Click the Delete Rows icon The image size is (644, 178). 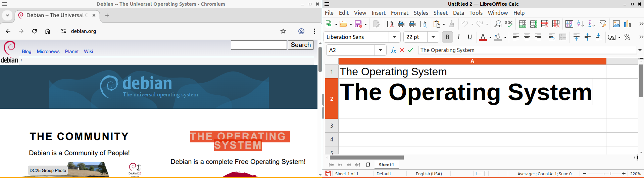pos(545,24)
